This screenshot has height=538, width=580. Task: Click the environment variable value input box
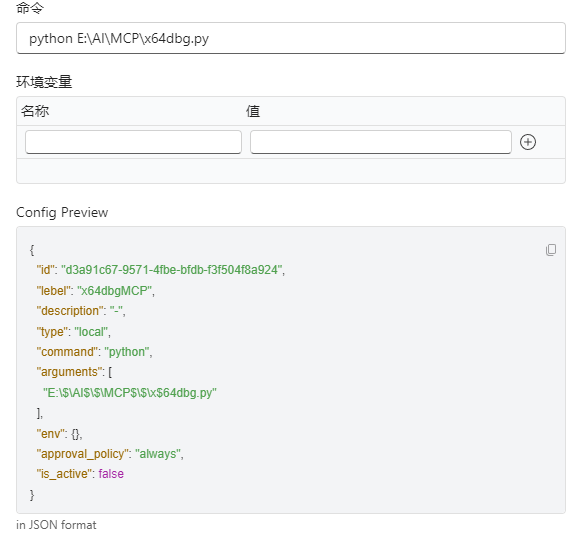tap(381, 142)
